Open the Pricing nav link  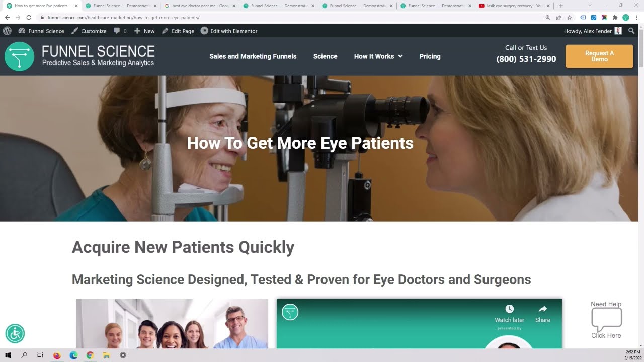(x=430, y=56)
